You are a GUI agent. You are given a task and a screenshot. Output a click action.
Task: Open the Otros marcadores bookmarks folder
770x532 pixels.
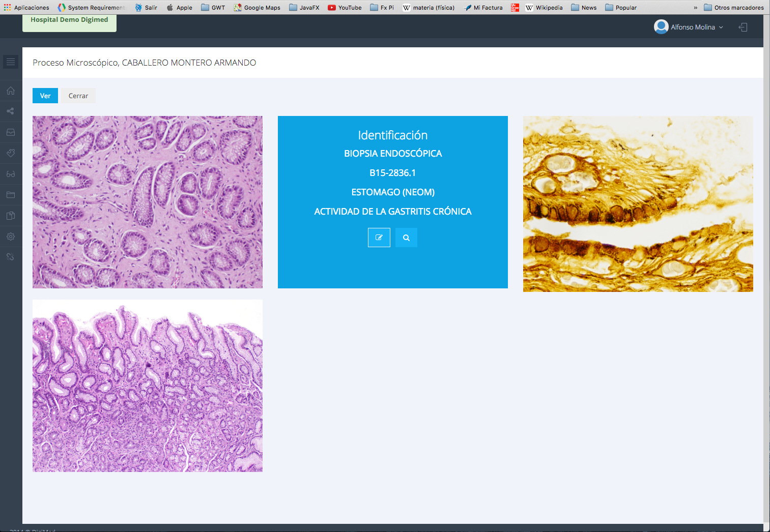click(x=733, y=8)
